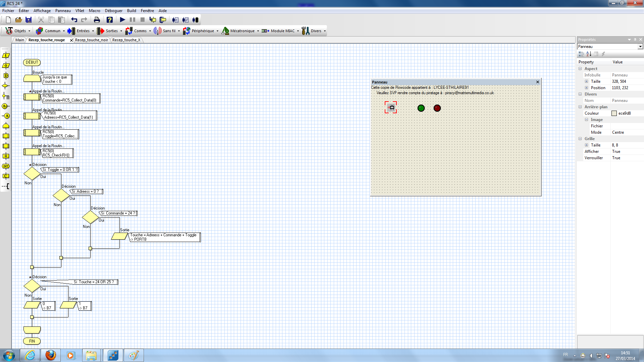Screen dimensions: 644x362
Task: Select the Decision diamond tool
Action: pos(6,86)
